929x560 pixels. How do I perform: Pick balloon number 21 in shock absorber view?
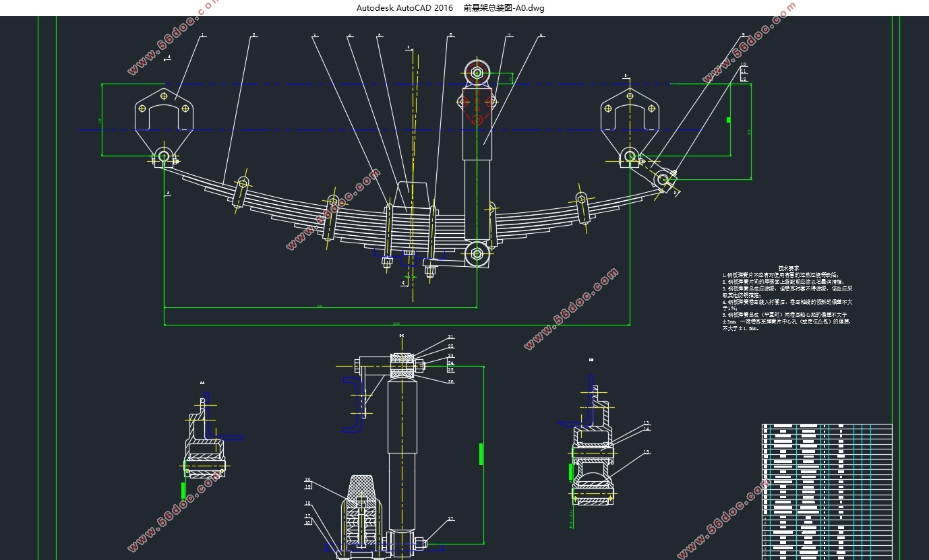(451, 337)
